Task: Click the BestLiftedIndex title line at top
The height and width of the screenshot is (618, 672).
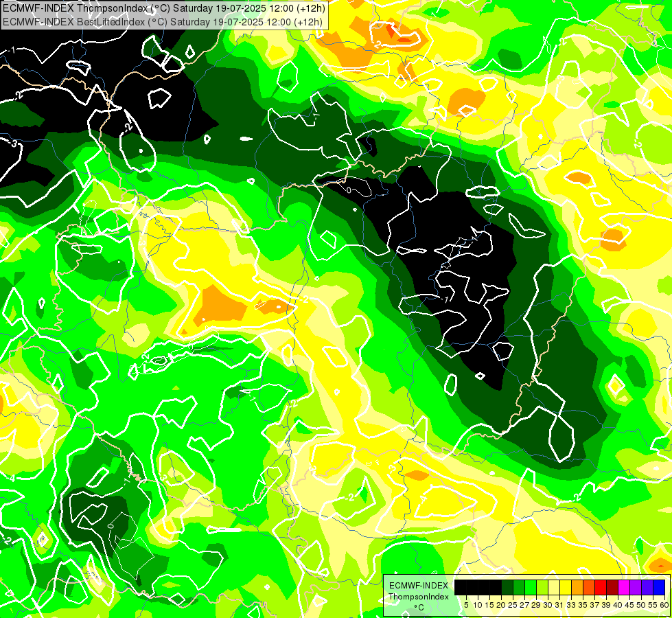Action: coord(163,21)
